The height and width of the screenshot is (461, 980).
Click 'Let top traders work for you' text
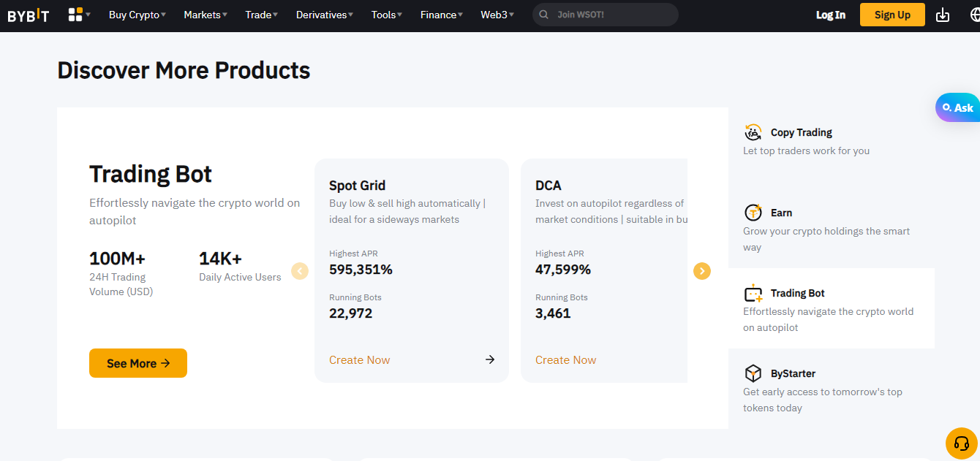(806, 151)
